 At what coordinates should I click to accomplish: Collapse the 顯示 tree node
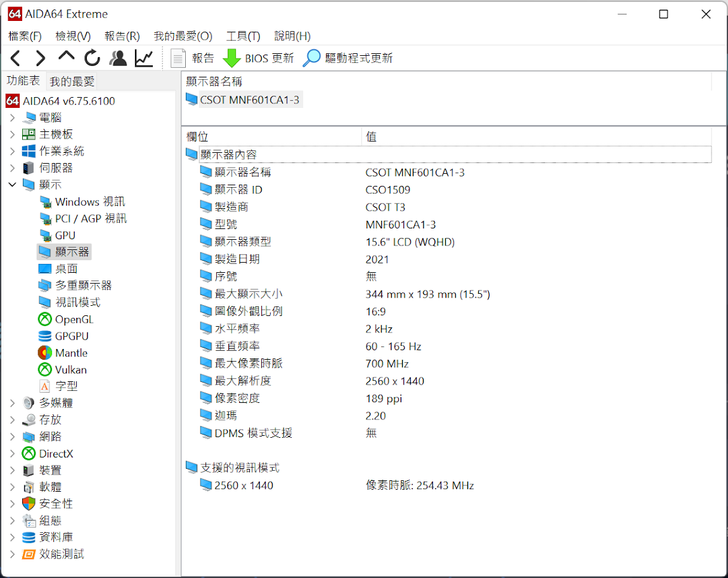(x=13, y=185)
